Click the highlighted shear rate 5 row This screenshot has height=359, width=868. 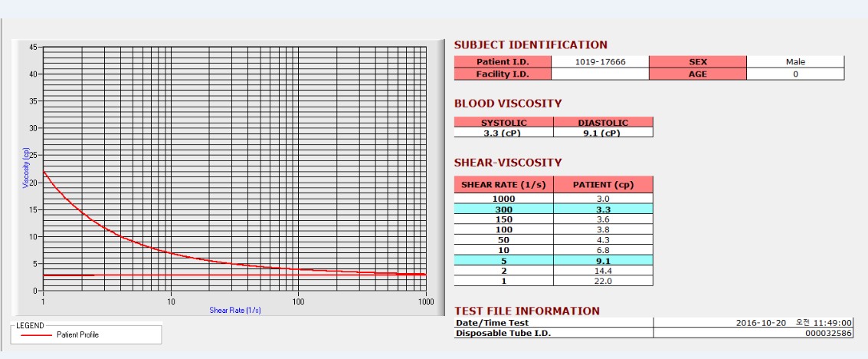(x=554, y=260)
